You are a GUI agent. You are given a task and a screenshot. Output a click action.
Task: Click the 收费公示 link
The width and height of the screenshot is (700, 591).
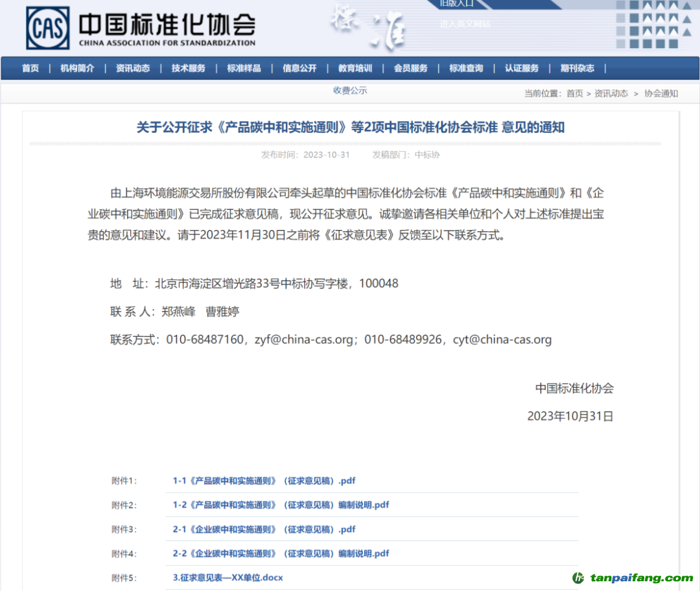tap(350, 91)
